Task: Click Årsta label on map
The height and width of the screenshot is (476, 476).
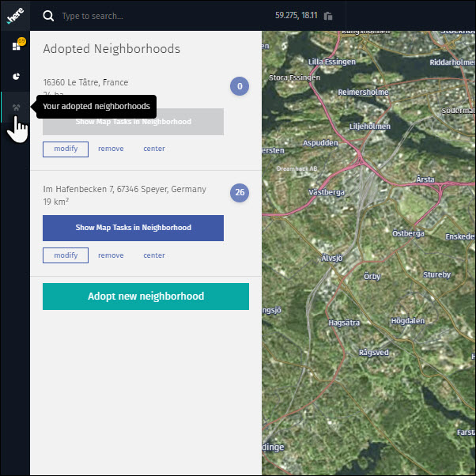Action: [425, 179]
